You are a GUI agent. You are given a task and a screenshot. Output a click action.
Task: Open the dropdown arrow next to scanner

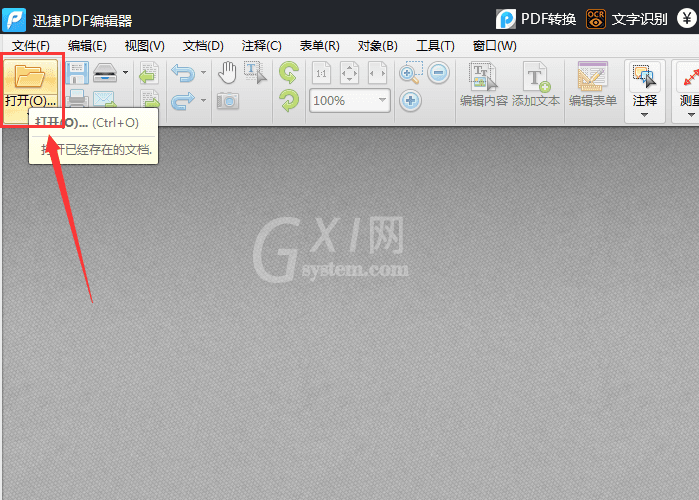pos(126,73)
